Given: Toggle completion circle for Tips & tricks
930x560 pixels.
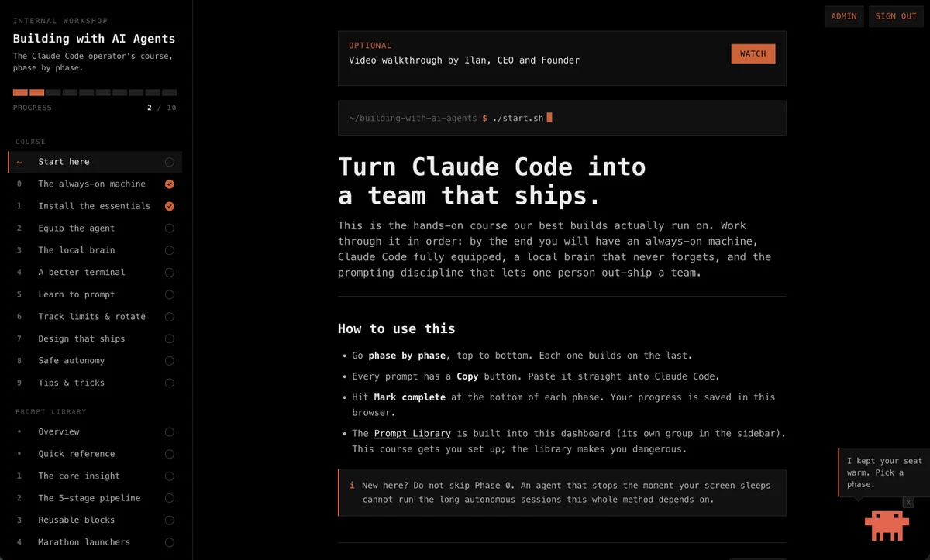Looking at the screenshot, I should (170, 383).
